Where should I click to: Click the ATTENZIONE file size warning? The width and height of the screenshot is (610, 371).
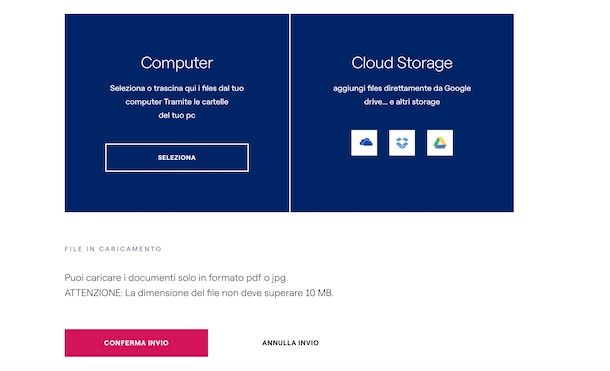tap(199, 292)
